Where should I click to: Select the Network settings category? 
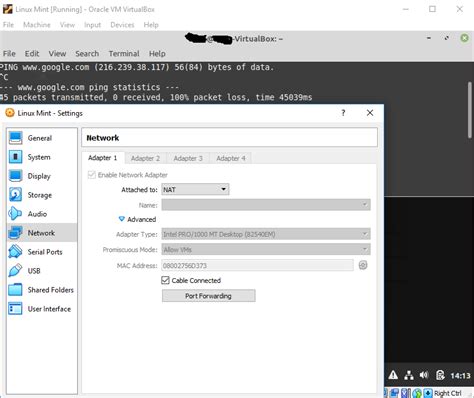pos(42,233)
